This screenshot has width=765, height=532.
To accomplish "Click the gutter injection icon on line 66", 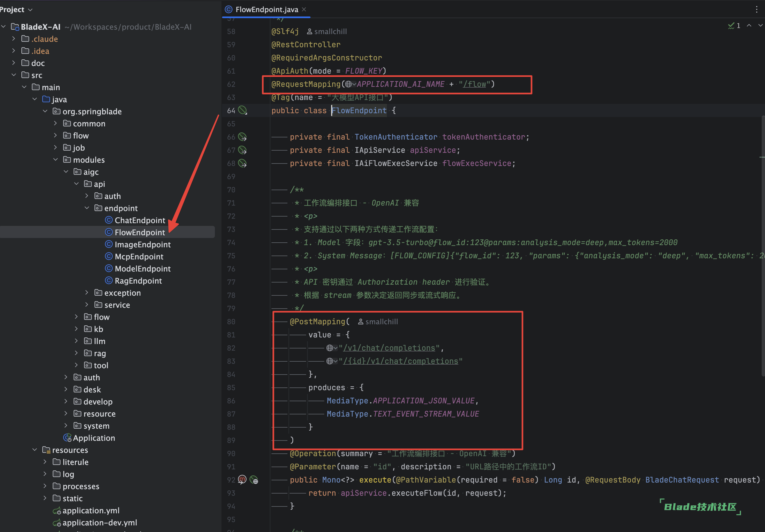I will (x=243, y=137).
